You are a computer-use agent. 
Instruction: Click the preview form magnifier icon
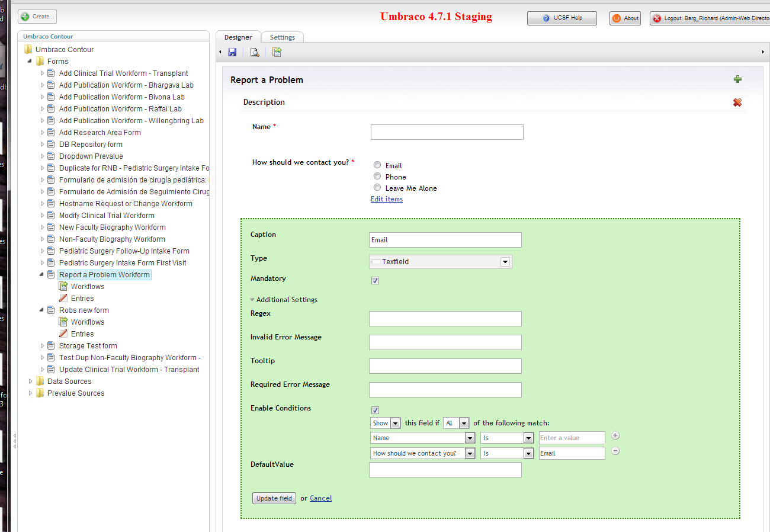[x=255, y=52]
